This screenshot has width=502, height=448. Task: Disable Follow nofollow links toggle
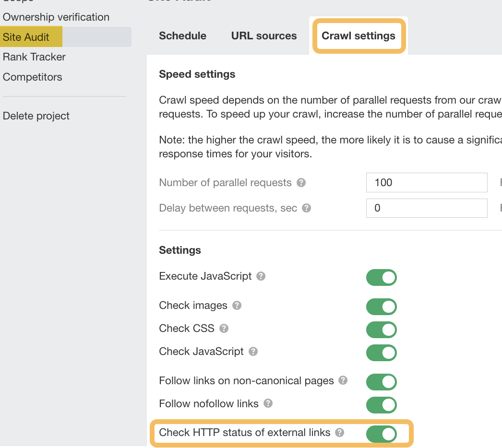[382, 404]
